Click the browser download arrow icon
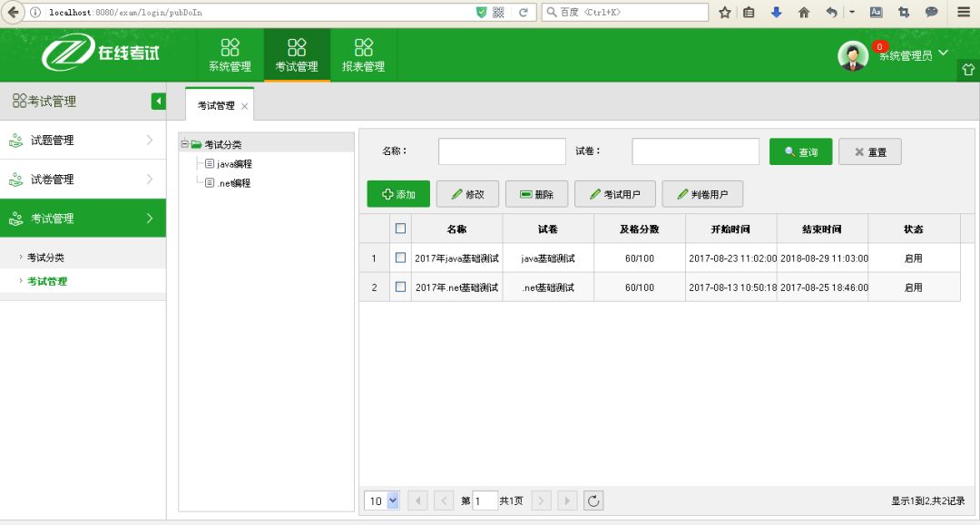The height and width of the screenshot is (525, 980). point(776,13)
